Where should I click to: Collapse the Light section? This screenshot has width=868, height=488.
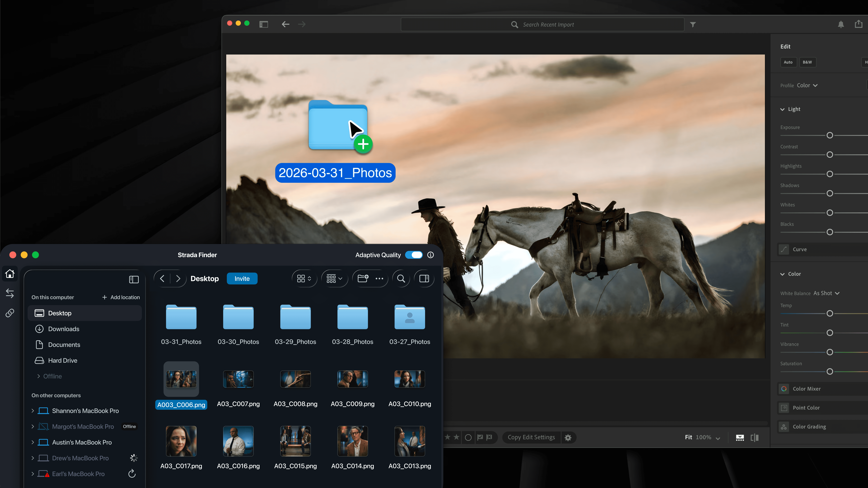click(782, 109)
